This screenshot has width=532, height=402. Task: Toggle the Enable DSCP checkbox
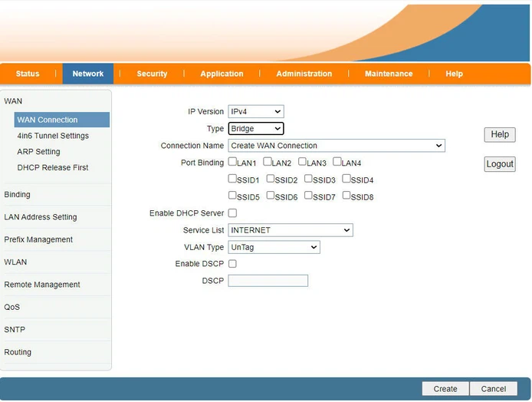[x=232, y=264]
